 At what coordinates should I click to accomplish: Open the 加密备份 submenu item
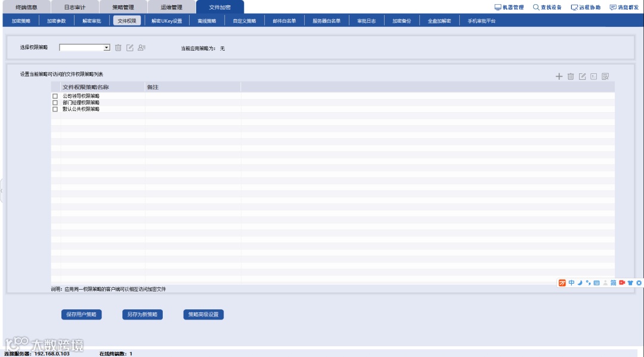402,21
